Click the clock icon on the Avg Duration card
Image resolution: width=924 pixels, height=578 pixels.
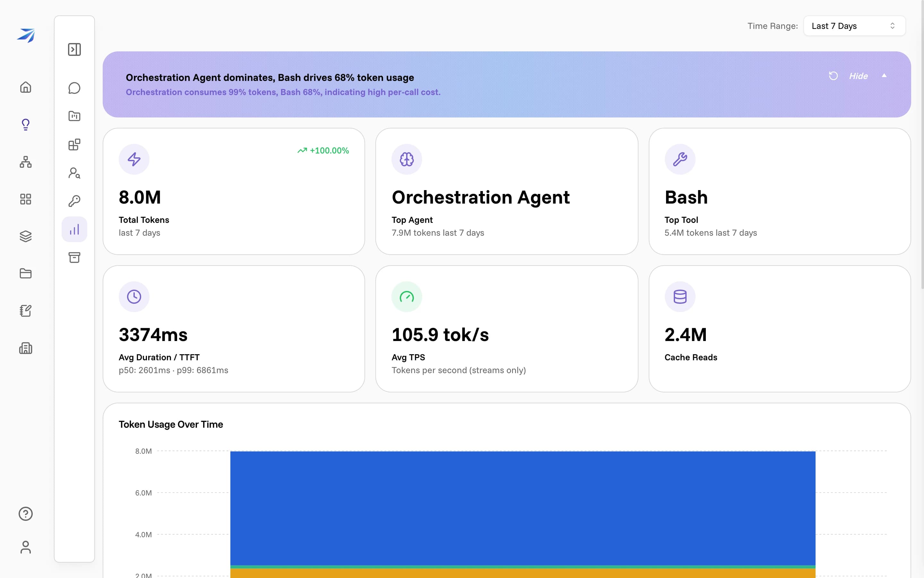pyautogui.click(x=134, y=297)
